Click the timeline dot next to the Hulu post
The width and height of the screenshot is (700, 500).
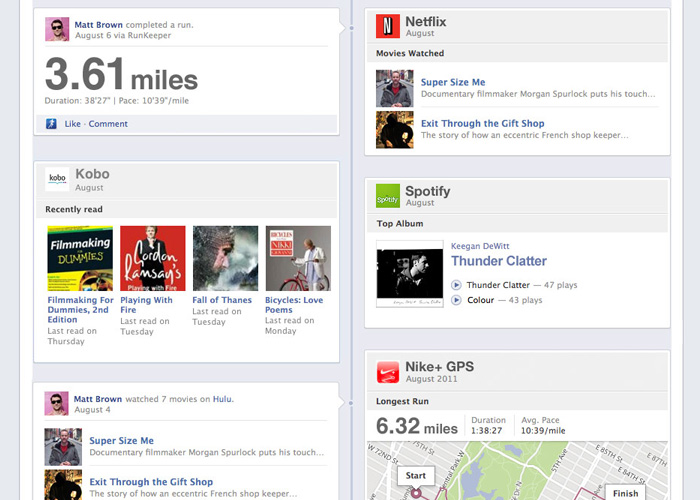(351, 403)
